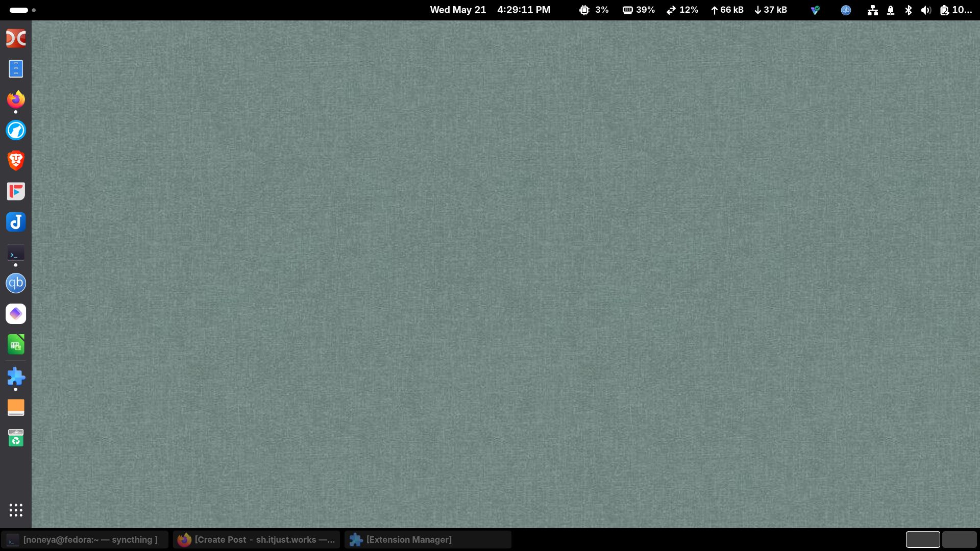Open the blue Files manager dock icon
Screen dimensions: 980x551
[x=16, y=69]
